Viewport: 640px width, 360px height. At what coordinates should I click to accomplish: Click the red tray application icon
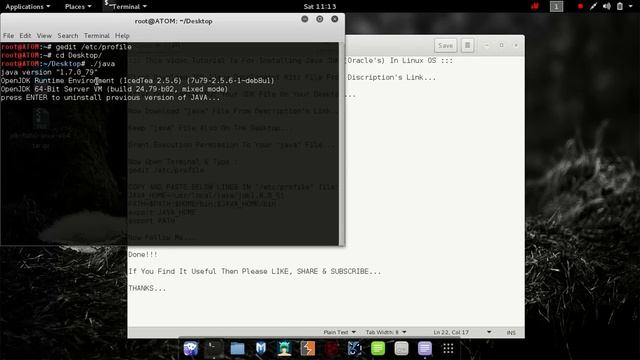click(535, 6)
